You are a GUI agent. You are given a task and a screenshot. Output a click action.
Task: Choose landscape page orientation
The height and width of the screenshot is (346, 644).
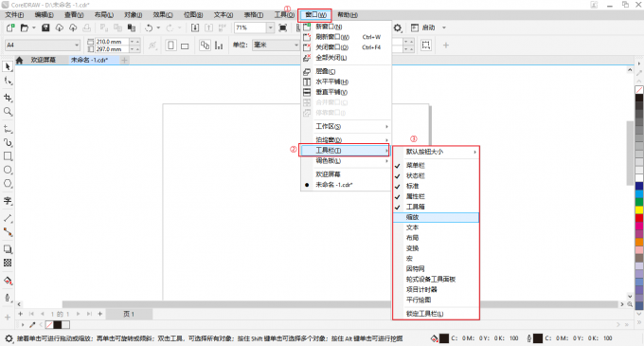point(185,46)
